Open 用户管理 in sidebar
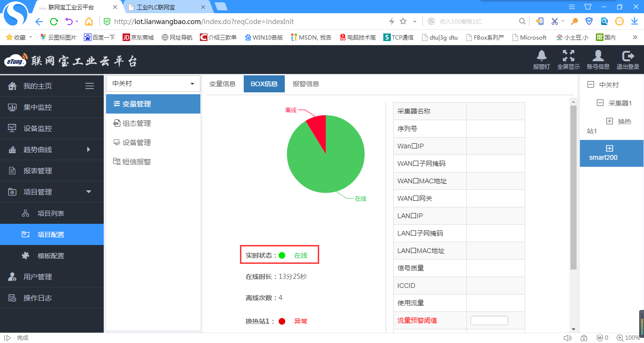 52,277
